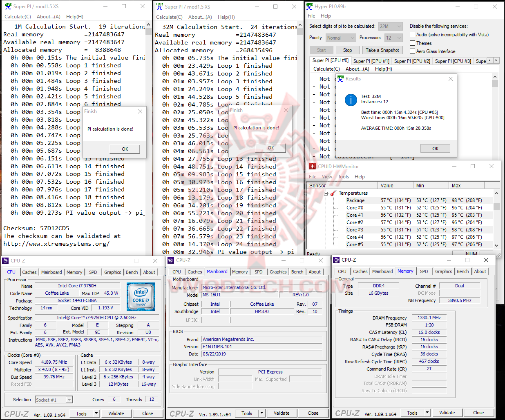Click the middle CPU-Z window title icon
505x420 pixels.
point(171,260)
